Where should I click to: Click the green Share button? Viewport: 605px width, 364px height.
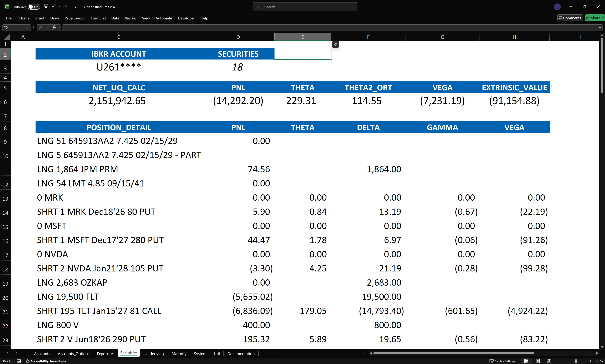coord(594,18)
